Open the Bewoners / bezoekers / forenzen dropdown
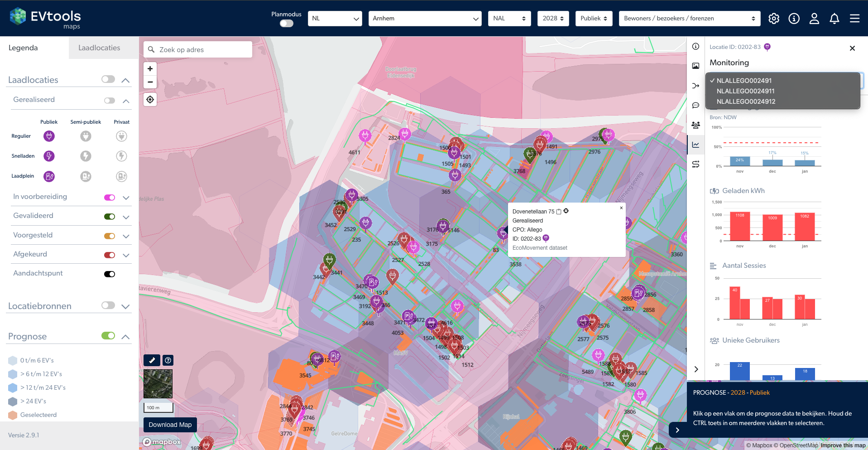Screen dimensions: 868x450 click(689, 19)
